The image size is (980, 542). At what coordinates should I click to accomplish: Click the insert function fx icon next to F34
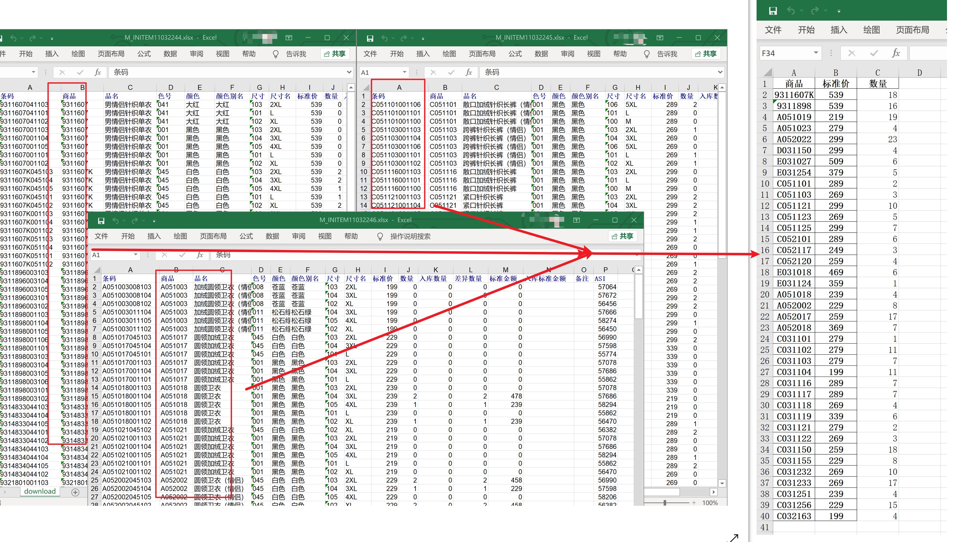tap(895, 53)
